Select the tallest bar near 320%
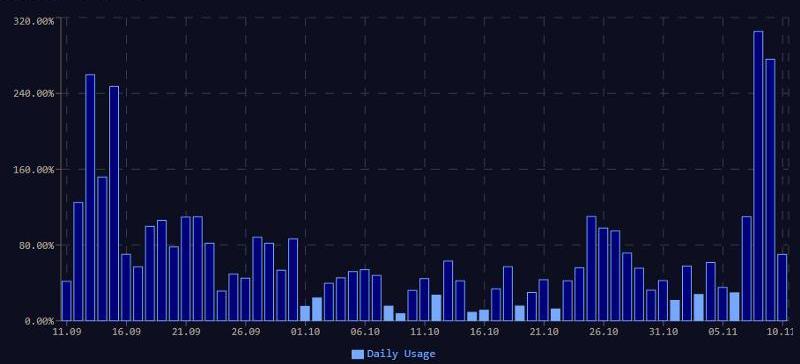 click(758, 176)
